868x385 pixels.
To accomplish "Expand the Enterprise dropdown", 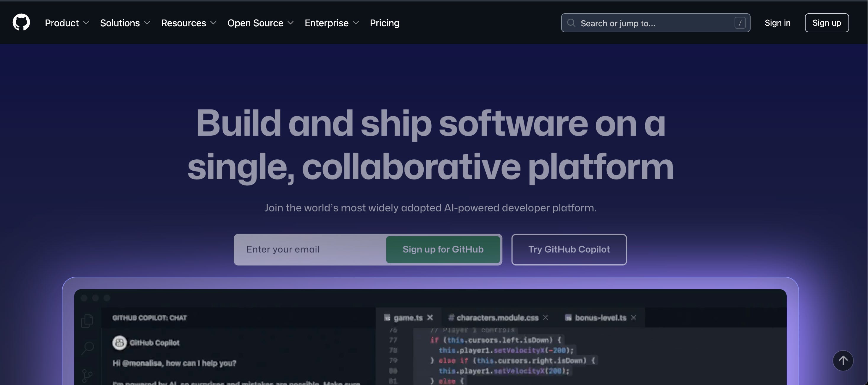I will [x=332, y=23].
